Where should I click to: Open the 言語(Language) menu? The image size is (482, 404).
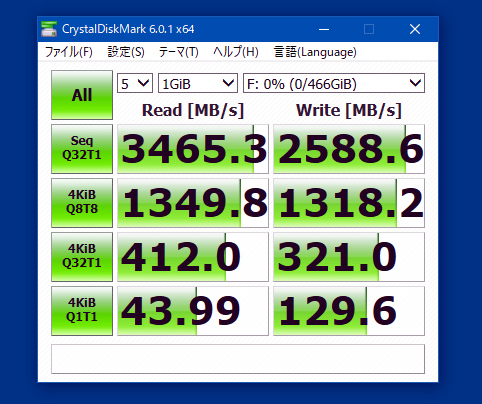click(x=315, y=52)
